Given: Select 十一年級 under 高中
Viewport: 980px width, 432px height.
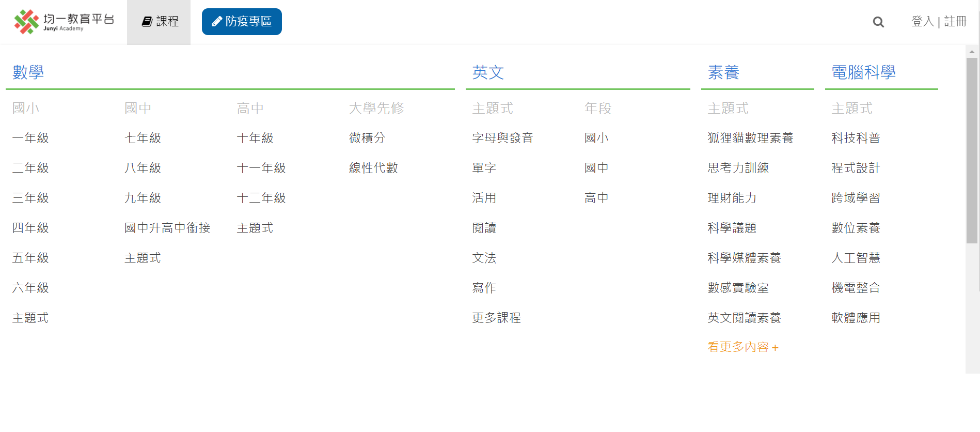Looking at the screenshot, I should click(261, 168).
